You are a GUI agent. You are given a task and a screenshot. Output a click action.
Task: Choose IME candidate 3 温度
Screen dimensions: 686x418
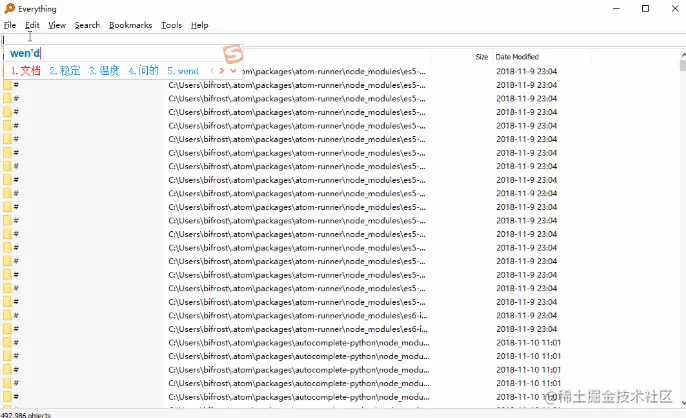[104, 70]
